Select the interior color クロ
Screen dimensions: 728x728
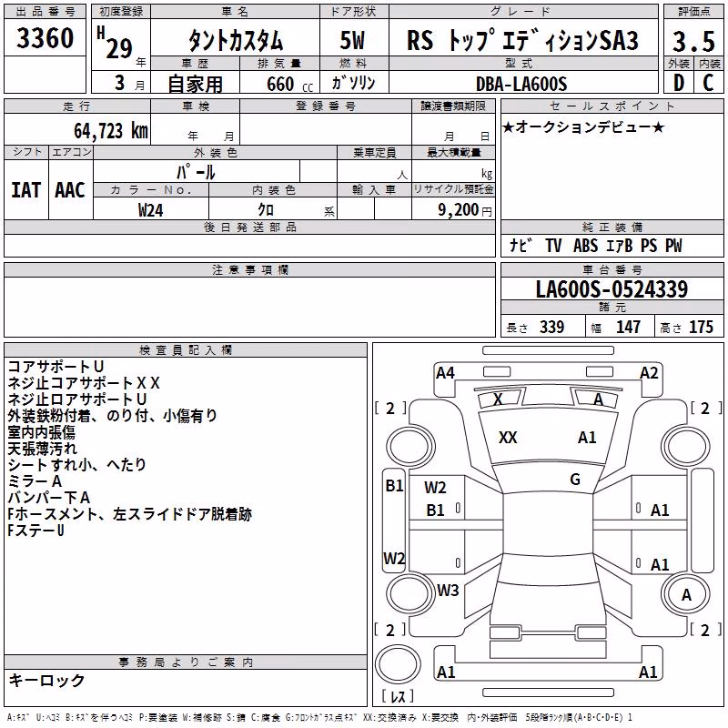[x=266, y=210]
